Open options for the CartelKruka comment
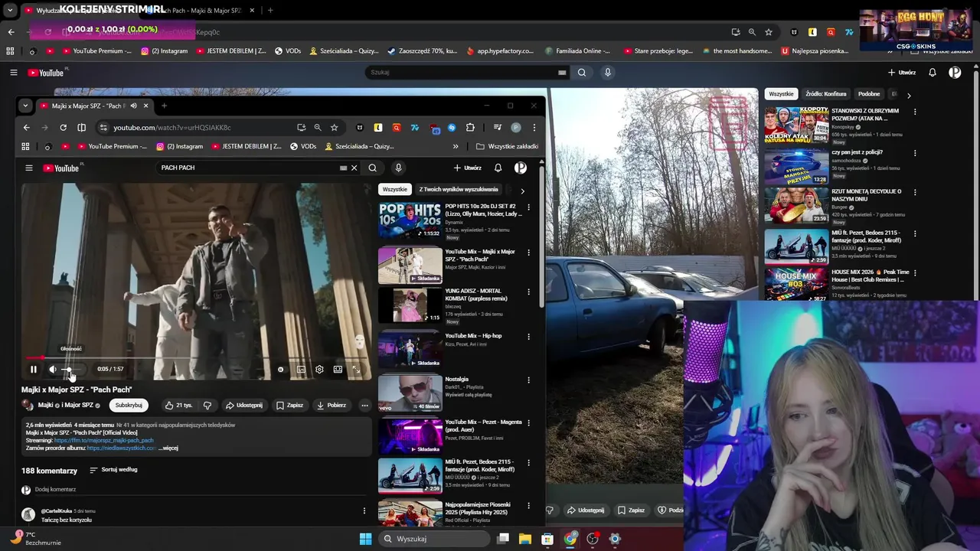The width and height of the screenshot is (980, 551). point(364,510)
